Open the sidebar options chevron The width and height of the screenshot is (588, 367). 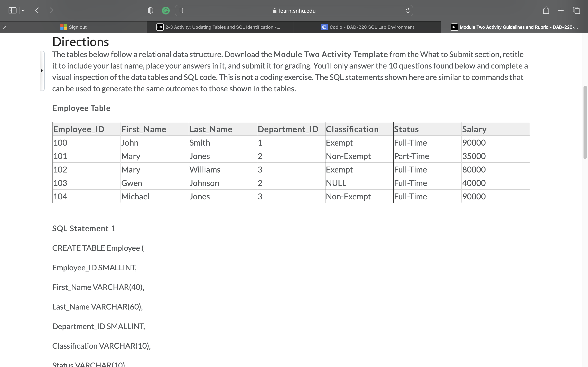tap(23, 10)
